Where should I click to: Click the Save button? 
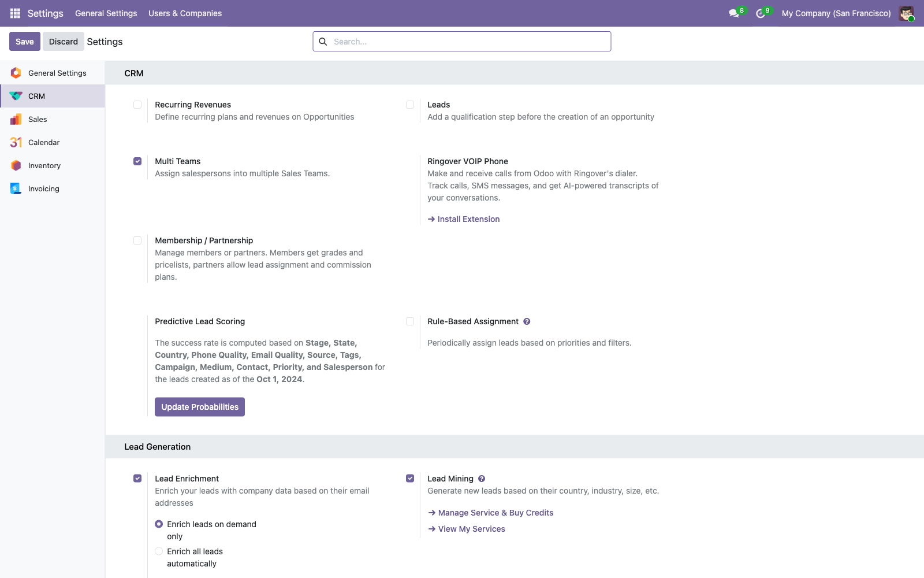25,42
